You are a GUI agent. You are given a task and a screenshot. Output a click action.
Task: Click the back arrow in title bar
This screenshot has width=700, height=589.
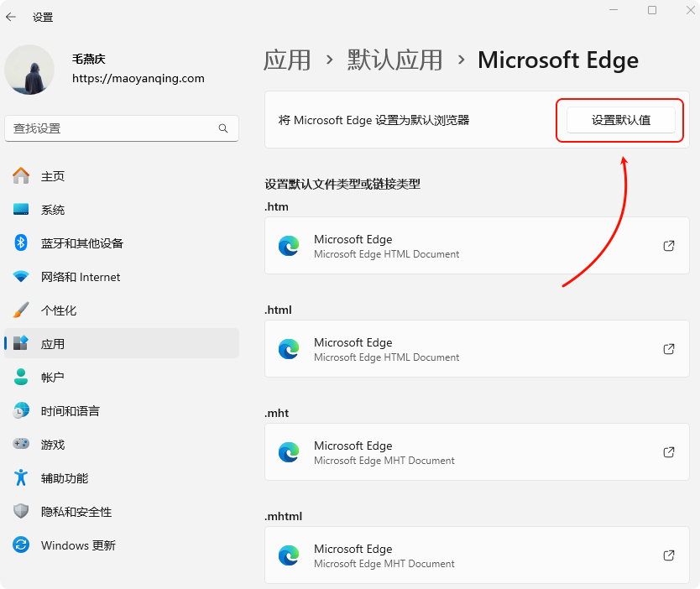(11, 17)
